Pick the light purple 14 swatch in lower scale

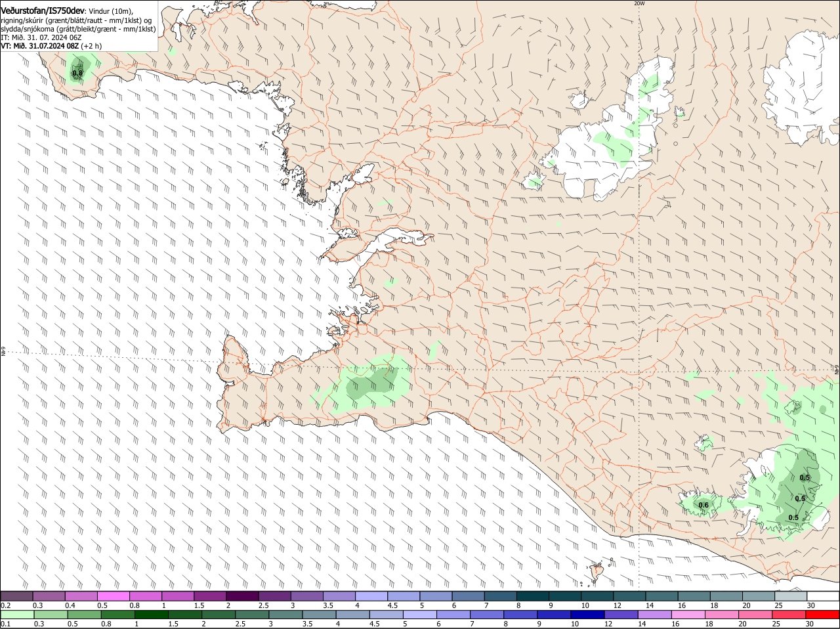point(655,615)
